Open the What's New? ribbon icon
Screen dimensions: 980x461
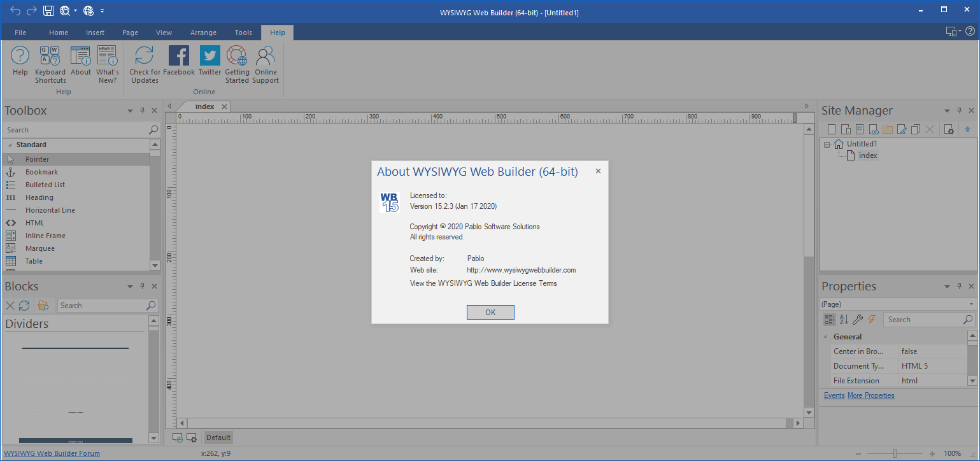tap(107, 64)
